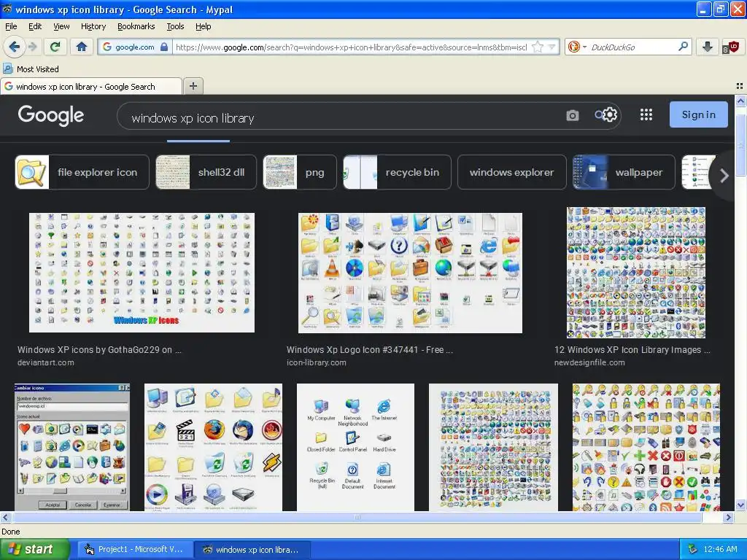Click the browser Forward arrow button

[x=32, y=47]
